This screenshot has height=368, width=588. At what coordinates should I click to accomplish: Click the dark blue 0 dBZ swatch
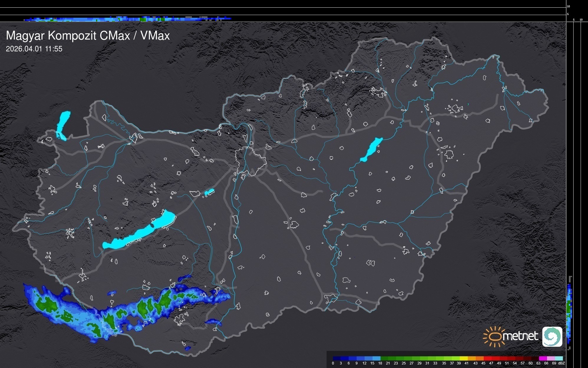(337, 358)
